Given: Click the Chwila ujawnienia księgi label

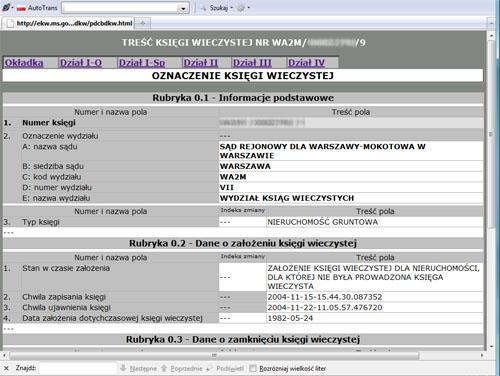Looking at the screenshot, I should (x=66, y=308).
